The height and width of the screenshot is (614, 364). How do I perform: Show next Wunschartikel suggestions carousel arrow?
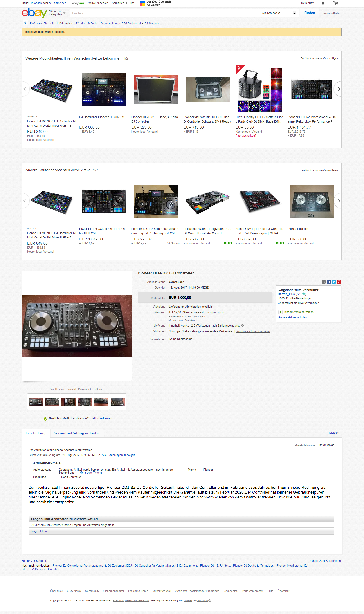click(x=338, y=89)
